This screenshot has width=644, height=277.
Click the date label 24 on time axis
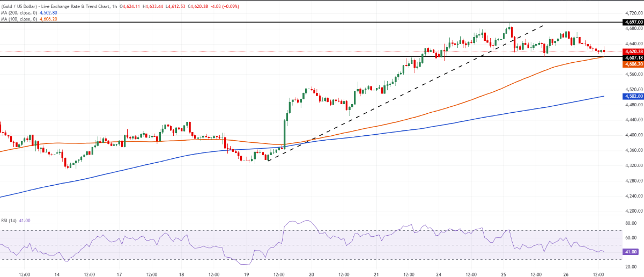(x=439, y=272)
